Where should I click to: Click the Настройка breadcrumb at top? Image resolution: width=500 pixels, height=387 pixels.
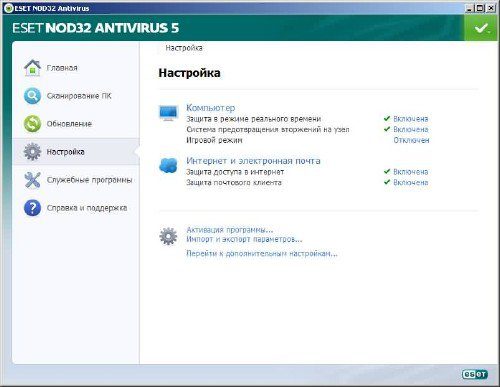pos(184,48)
